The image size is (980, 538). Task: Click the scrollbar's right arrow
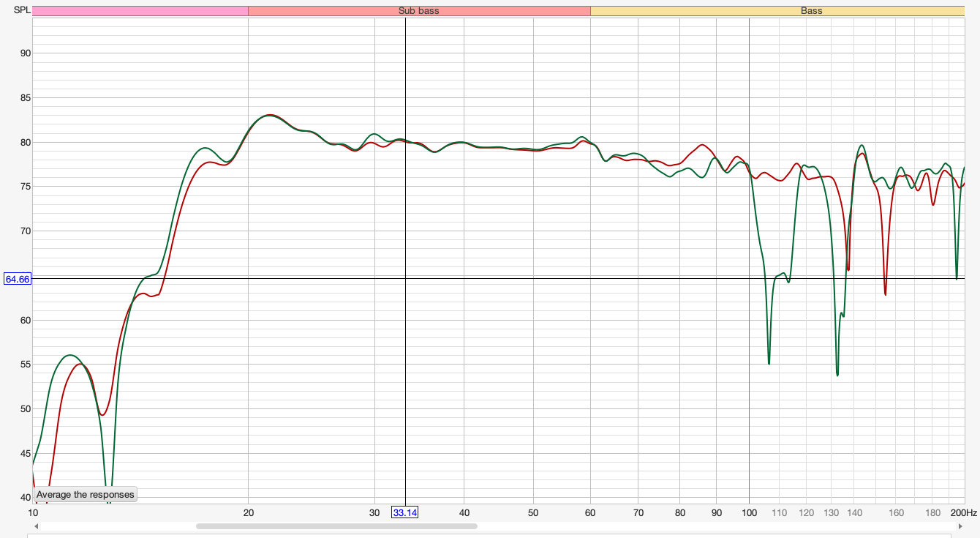(x=961, y=526)
